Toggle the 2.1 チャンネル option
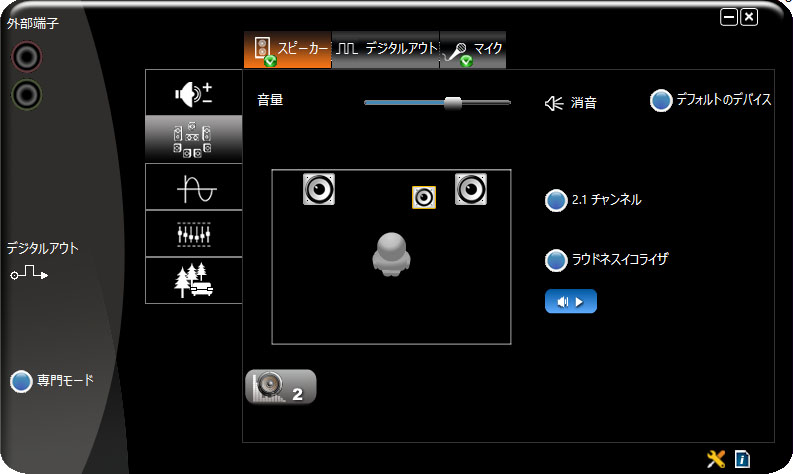This screenshot has width=793, height=474. coord(556,201)
